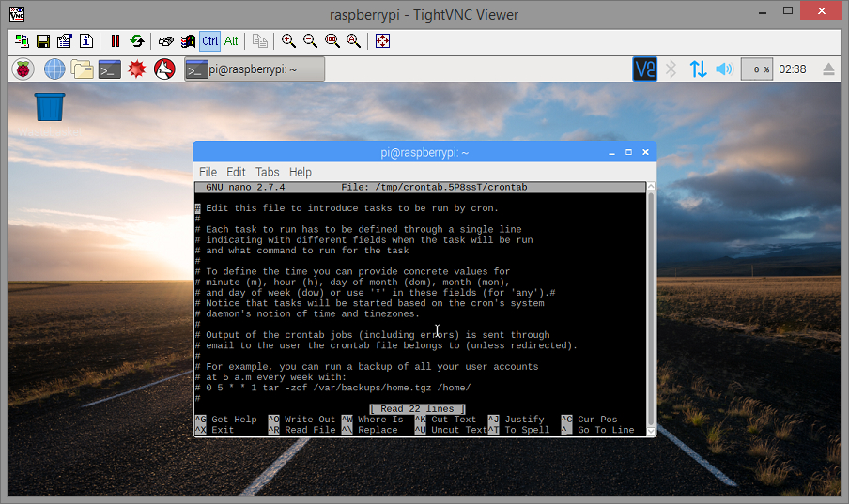This screenshot has width=849, height=504.
Task: Click the '^\ Replace' nano shortcut
Action: pos(370,430)
